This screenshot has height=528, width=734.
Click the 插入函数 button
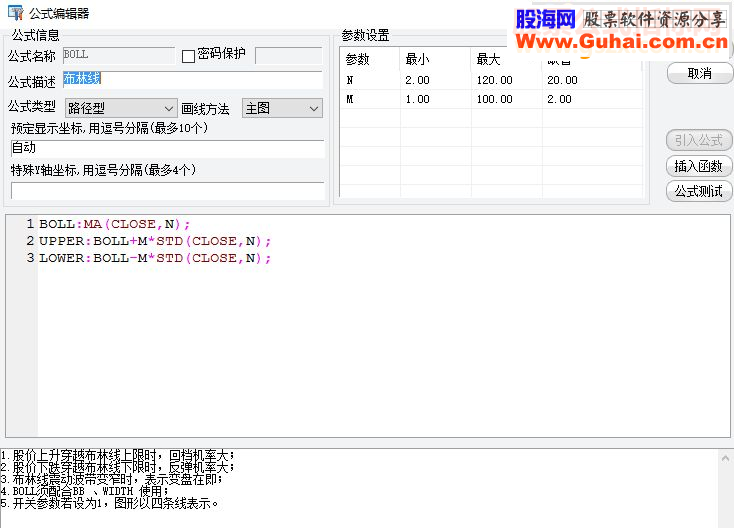699,166
